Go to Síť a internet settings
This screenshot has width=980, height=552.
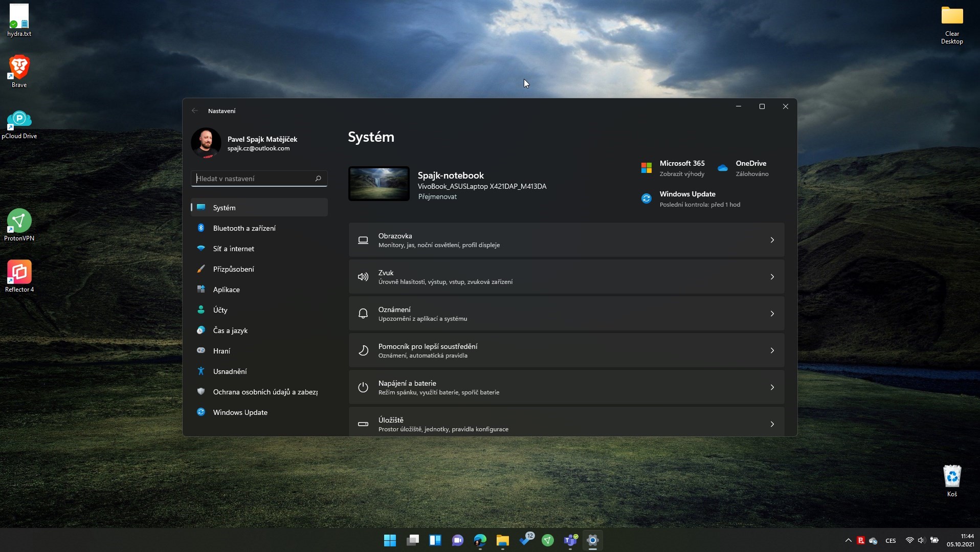[259, 248]
